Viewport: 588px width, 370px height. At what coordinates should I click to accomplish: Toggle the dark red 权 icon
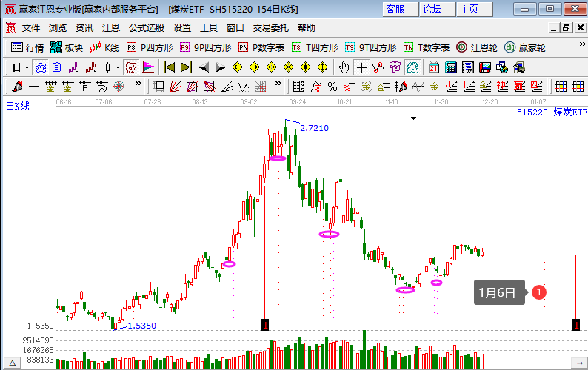(131, 68)
